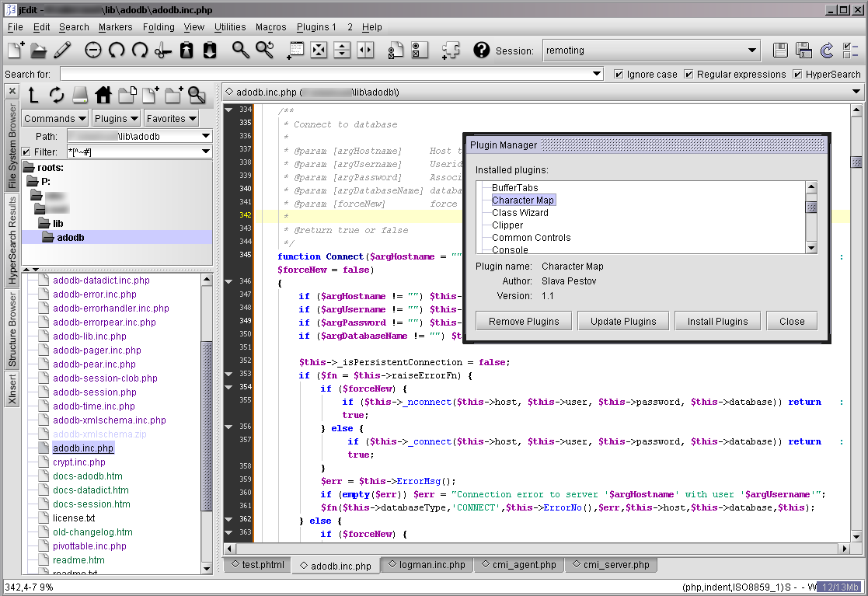Copy with the clipboard up-arrow icon
Viewport: 868px width, 596px height.
pos(186,51)
